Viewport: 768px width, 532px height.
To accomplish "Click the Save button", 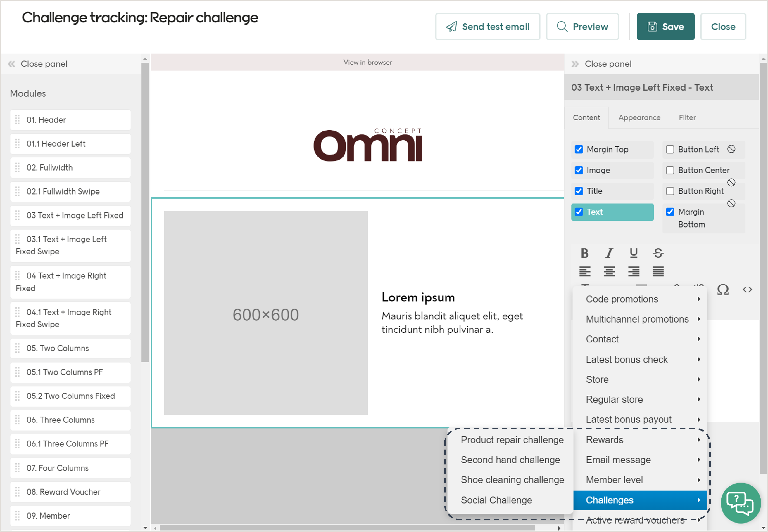I will [x=665, y=26].
